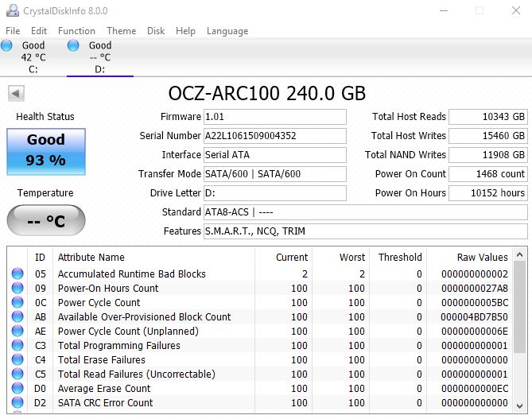Click status orb for Average Erase Count
The height and width of the screenshot is (419, 532).
17,388
